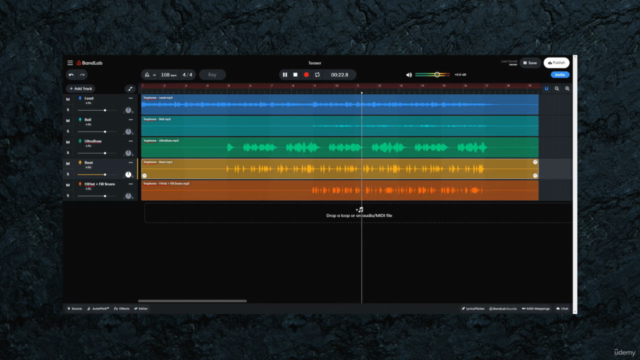Image resolution: width=640 pixels, height=360 pixels.
Task: Click the HiHat + Fill Snare track icon
Action: pos(80,184)
